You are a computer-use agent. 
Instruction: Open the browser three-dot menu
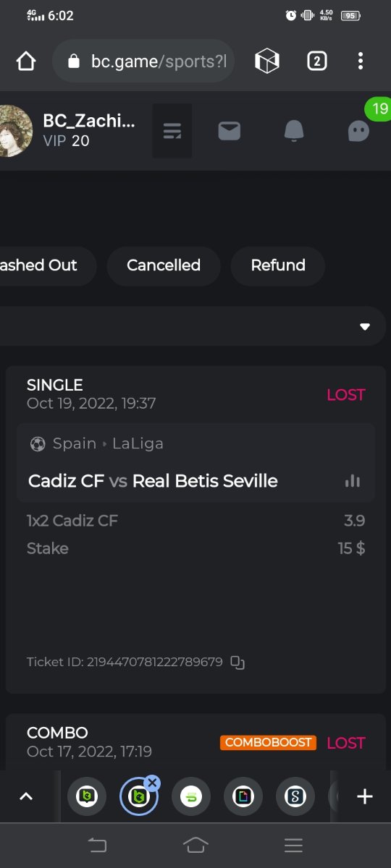click(361, 61)
